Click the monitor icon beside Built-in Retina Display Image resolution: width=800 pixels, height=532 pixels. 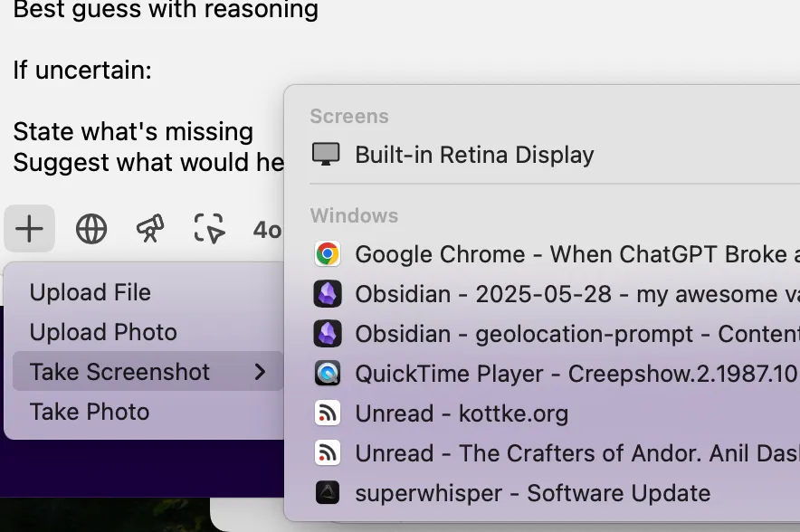click(326, 154)
